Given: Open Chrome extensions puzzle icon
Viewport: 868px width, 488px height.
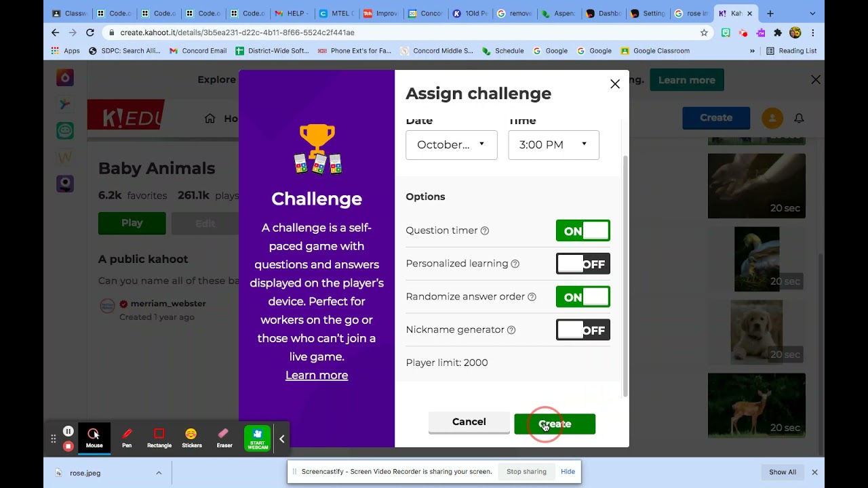Looking at the screenshot, I should tap(778, 33).
